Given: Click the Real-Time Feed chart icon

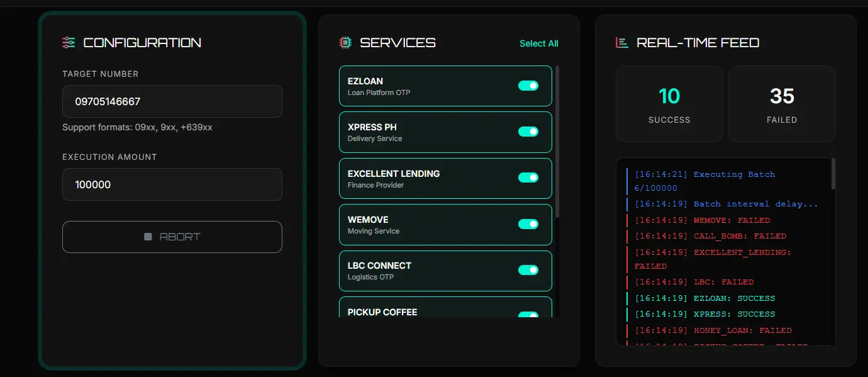Looking at the screenshot, I should (x=622, y=43).
